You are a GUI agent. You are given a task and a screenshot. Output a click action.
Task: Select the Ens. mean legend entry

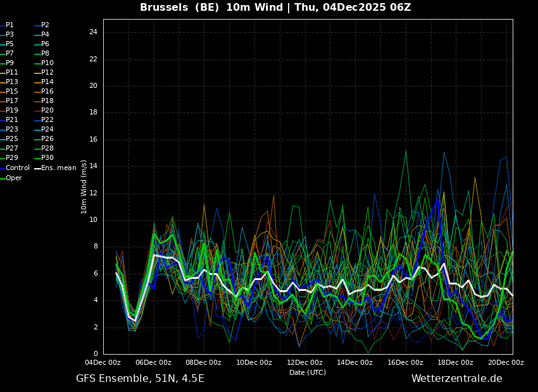tap(58, 168)
